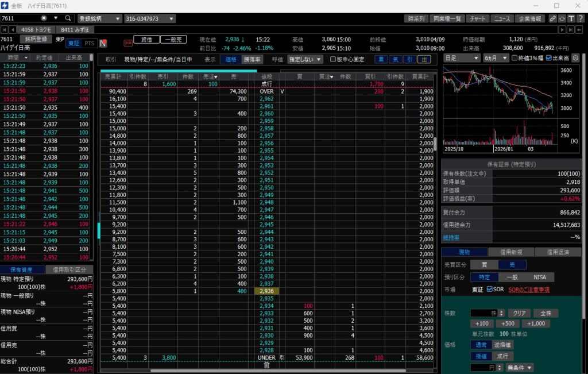Open the help question mark icon
The width and height of the screenshot is (588, 374).
coord(581,18)
